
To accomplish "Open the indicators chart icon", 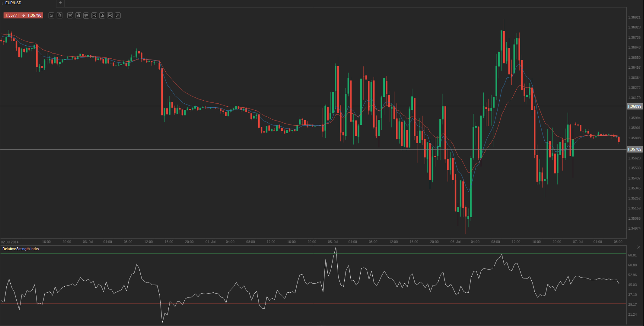I will [x=94, y=16].
